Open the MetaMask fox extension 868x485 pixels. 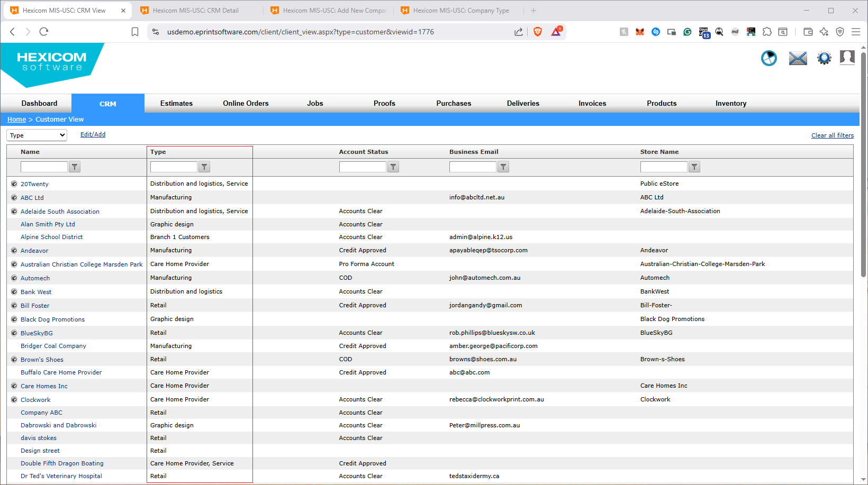tap(640, 32)
